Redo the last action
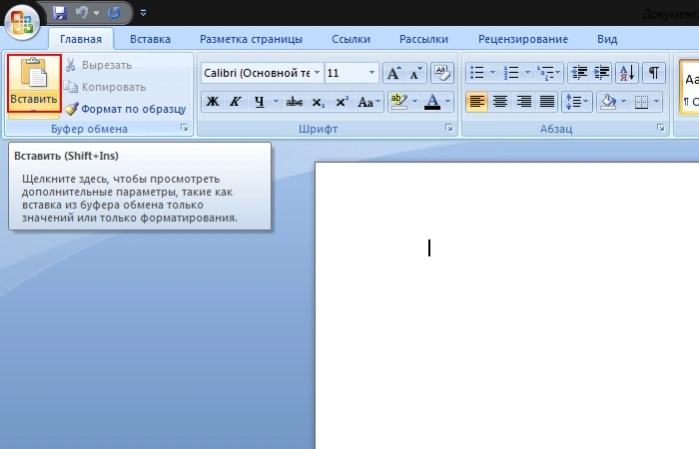This screenshot has width=699, height=449. [x=114, y=12]
